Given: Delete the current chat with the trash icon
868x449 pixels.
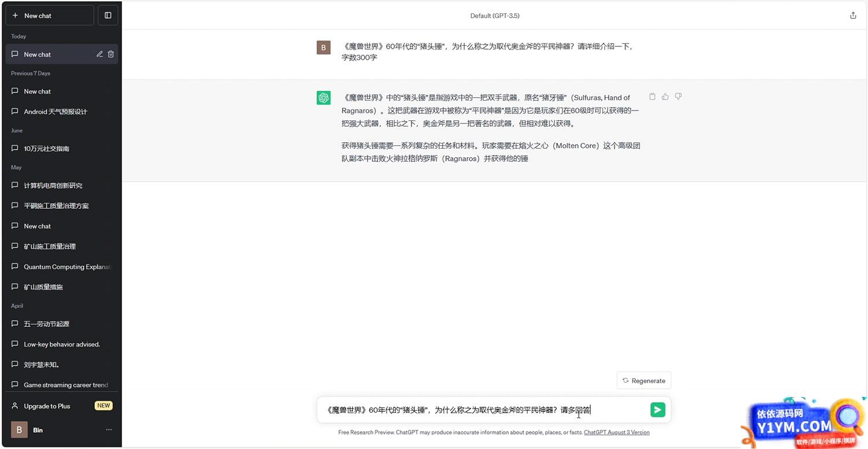Looking at the screenshot, I should (x=111, y=54).
